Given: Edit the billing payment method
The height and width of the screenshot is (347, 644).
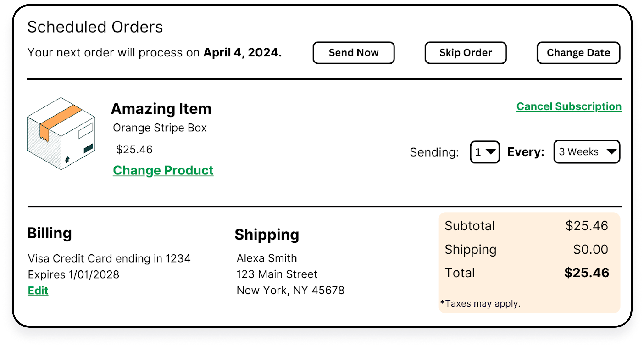Looking at the screenshot, I should point(38,291).
